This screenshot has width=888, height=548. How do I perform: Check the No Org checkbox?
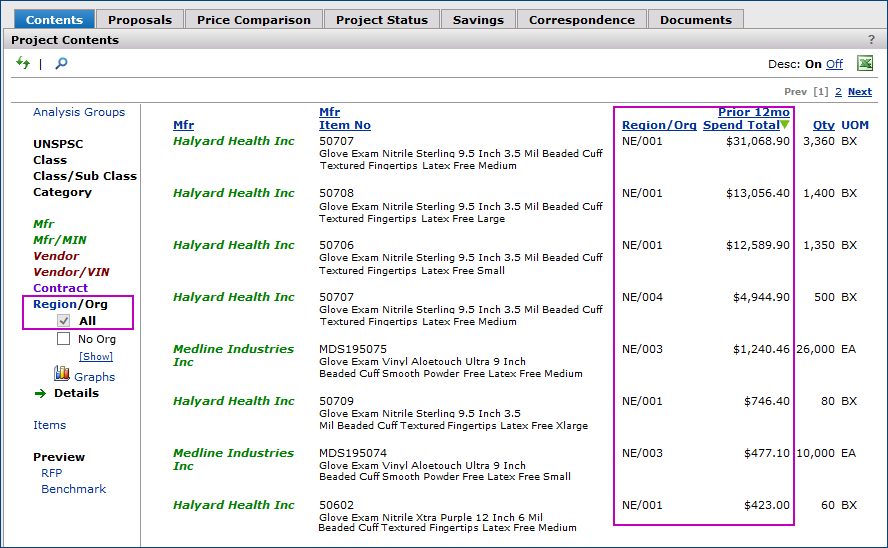click(x=63, y=339)
